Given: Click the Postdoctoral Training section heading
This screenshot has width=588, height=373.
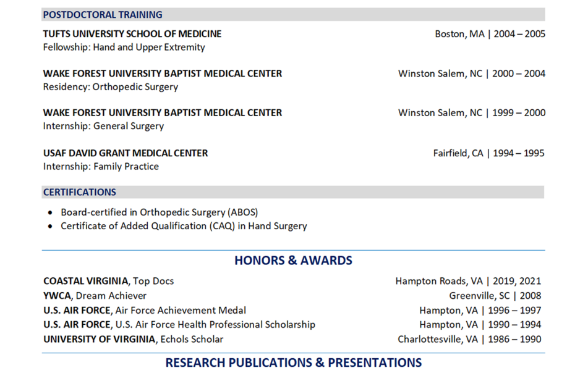Looking at the screenshot, I should [x=103, y=15].
